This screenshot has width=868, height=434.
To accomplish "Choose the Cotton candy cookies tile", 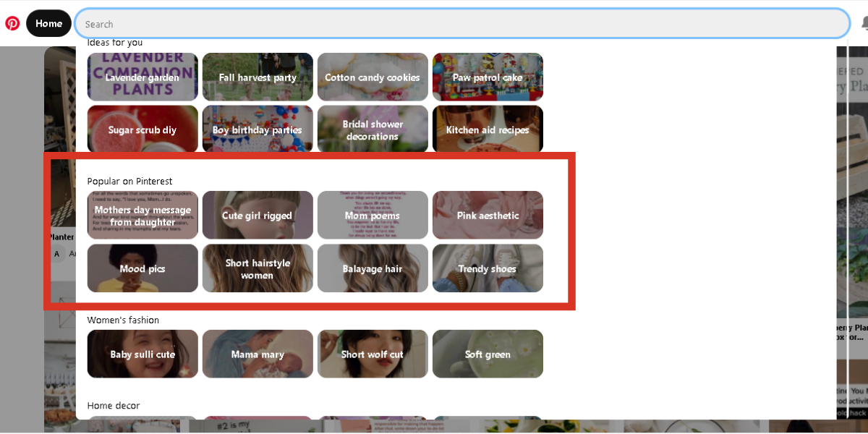I will 373,77.
